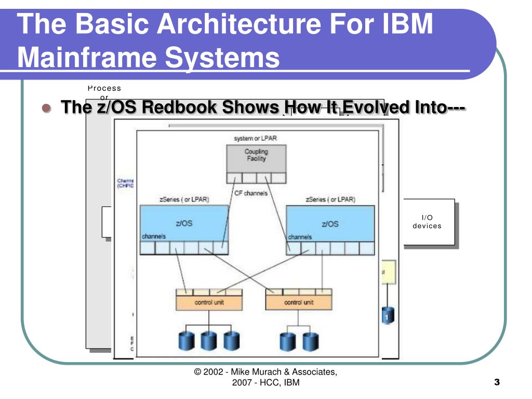
Task: Select the right blue z/OS box
Action: (x=330, y=223)
